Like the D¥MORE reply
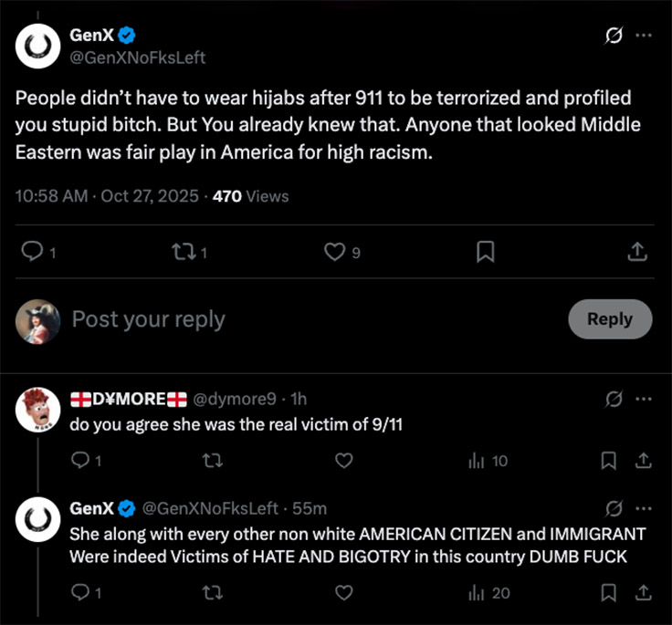This screenshot has width=672, height=625. 343,461
